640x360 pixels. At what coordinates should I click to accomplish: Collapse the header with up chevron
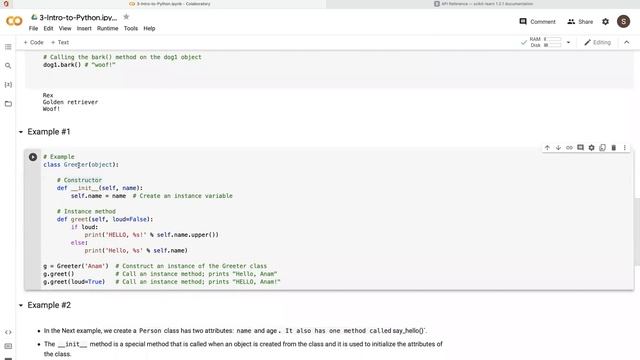[x=627, y=42]
